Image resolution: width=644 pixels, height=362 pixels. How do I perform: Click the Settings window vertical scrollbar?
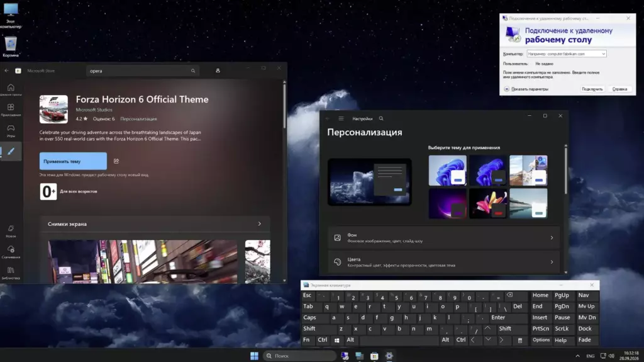[x=565, y=171]
